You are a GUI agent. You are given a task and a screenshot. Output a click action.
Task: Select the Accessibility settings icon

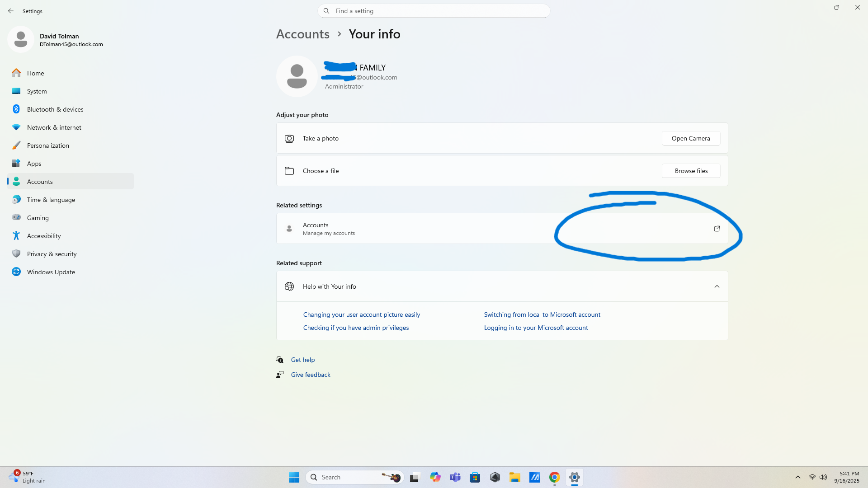[x=16, y=235]
